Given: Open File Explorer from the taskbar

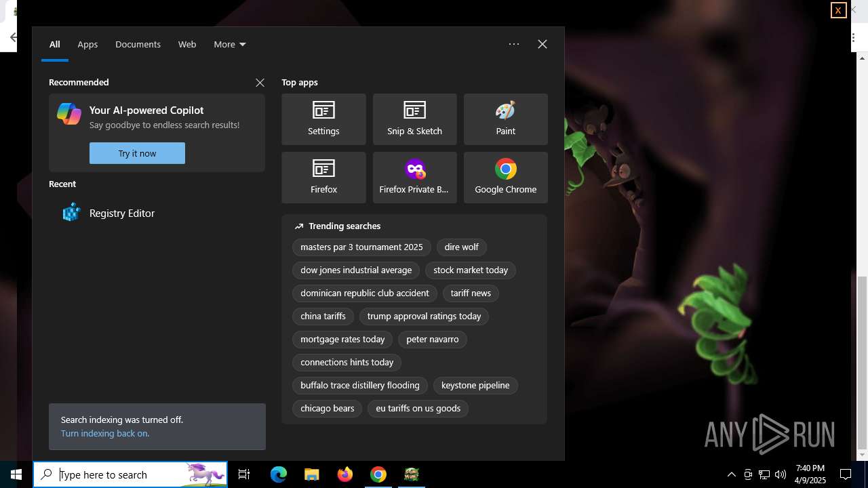Looking at the screenshot, I should 311,474.
